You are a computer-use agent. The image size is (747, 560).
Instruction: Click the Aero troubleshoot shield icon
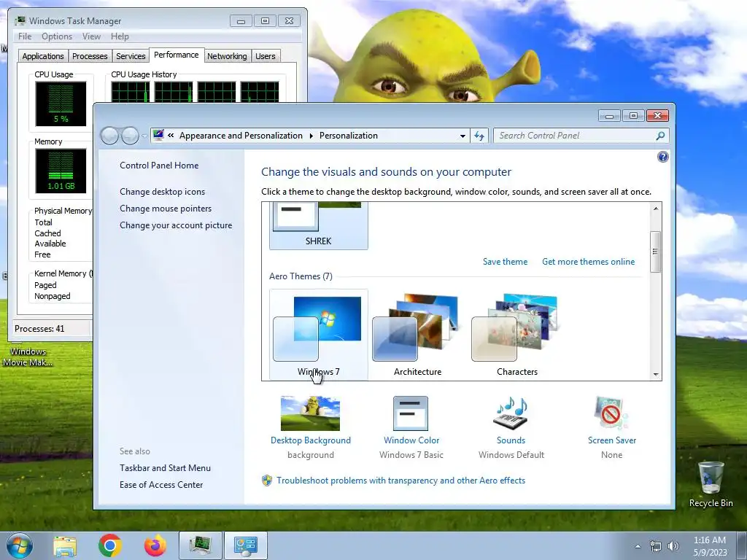point(267,480)
